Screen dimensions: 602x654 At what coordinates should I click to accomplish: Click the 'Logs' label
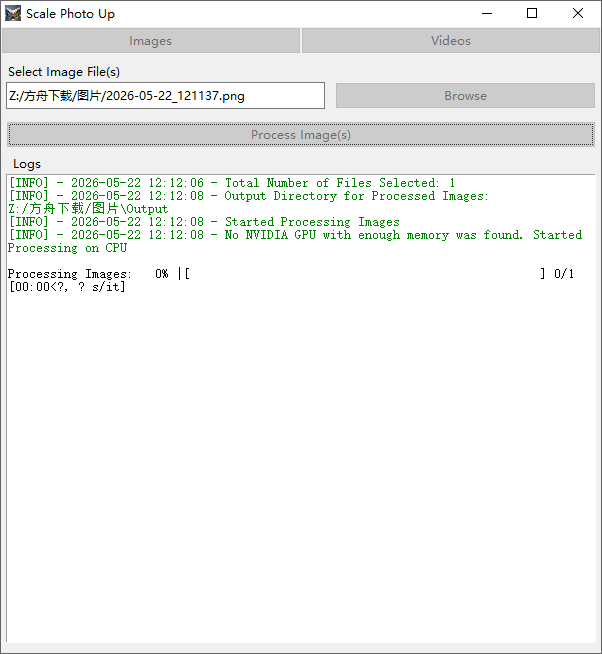pos(27,164)
